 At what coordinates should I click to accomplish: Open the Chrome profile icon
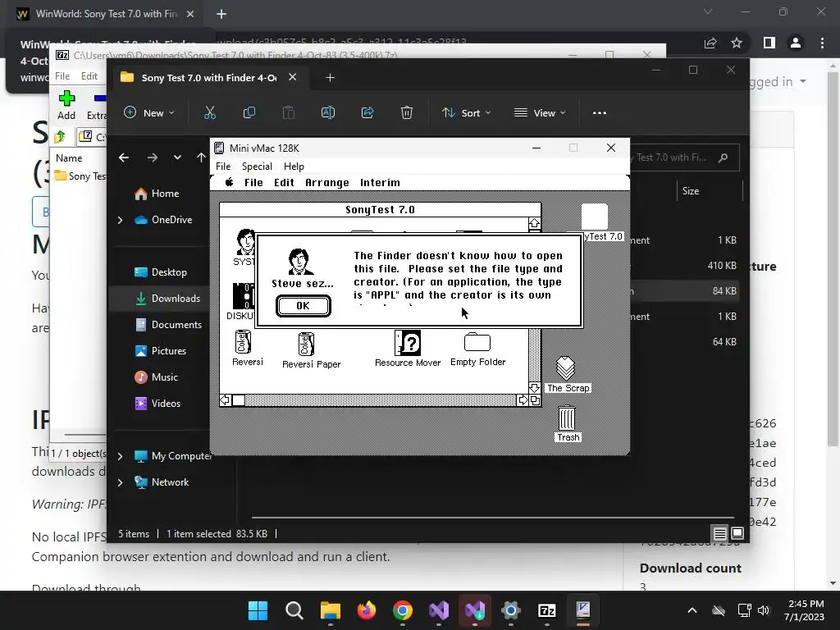[796, 43]
